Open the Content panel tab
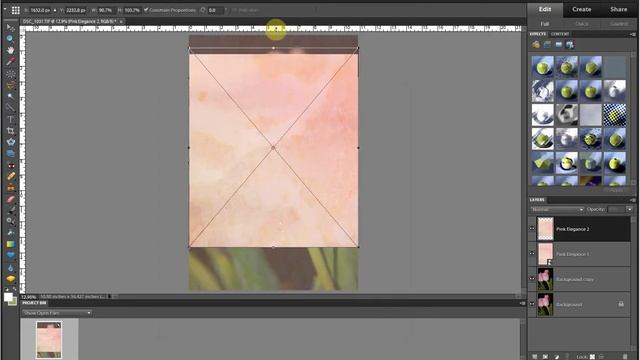This screenshot has width=640, height=360. tap(560, 34)
